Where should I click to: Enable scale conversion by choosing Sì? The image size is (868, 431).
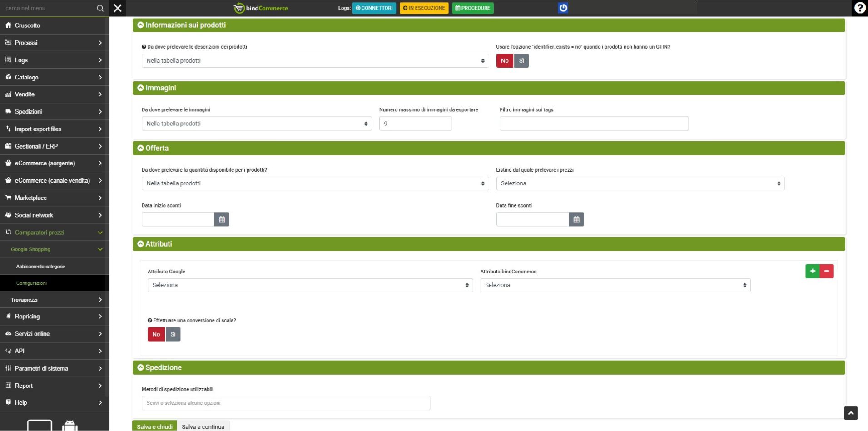(173, 334)
